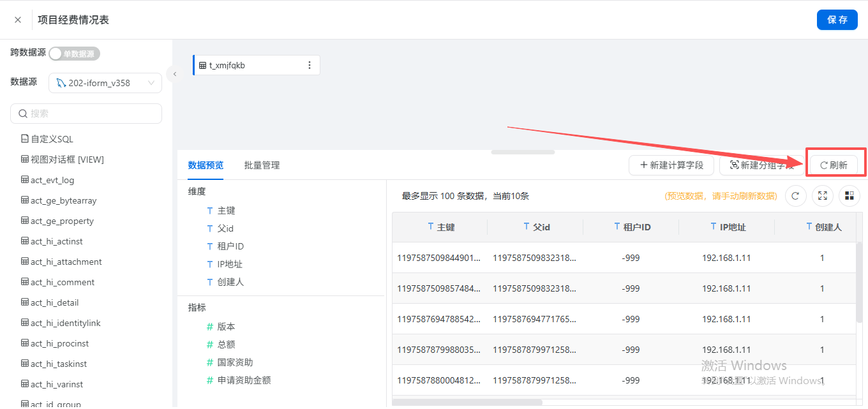Select act_hi_taskinst table
Screen dimensions: 868x409
(x=54, y=364)
